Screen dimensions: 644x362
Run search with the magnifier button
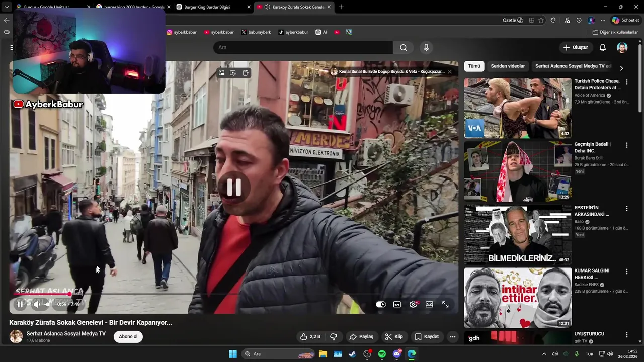click(x=404, y=47)
